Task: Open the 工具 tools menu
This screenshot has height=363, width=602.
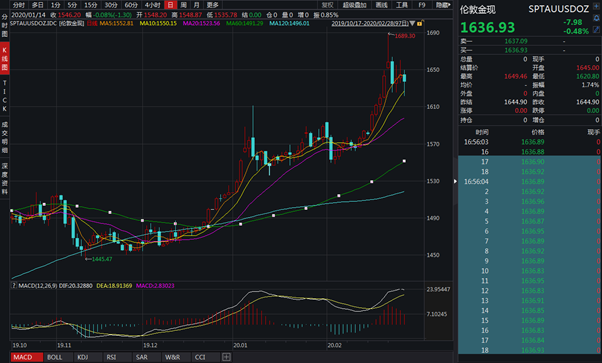Action: tap(402, 5)
